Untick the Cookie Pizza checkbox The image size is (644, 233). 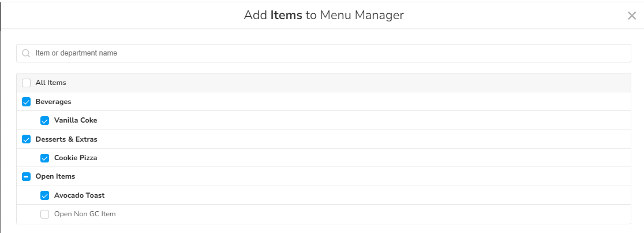pos(45,158)
